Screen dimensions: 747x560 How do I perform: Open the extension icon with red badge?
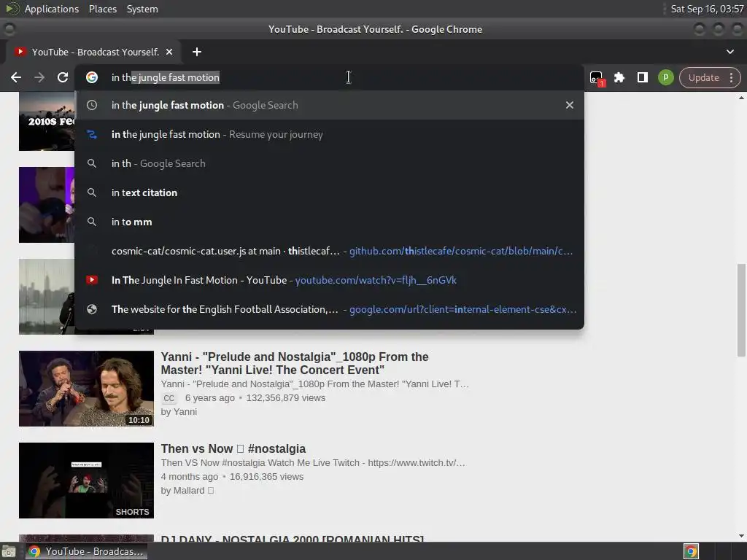tap(597, 78)
